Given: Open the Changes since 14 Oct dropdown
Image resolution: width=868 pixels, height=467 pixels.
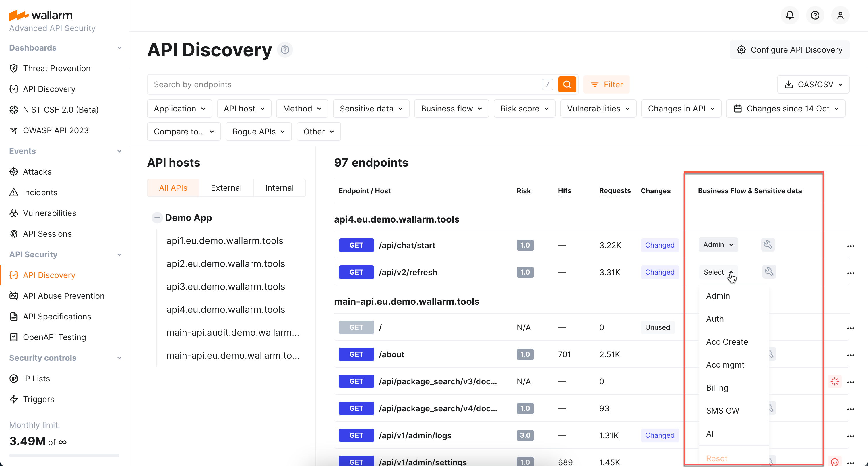Looking at the screenshot, I should (x=785, y=109).
